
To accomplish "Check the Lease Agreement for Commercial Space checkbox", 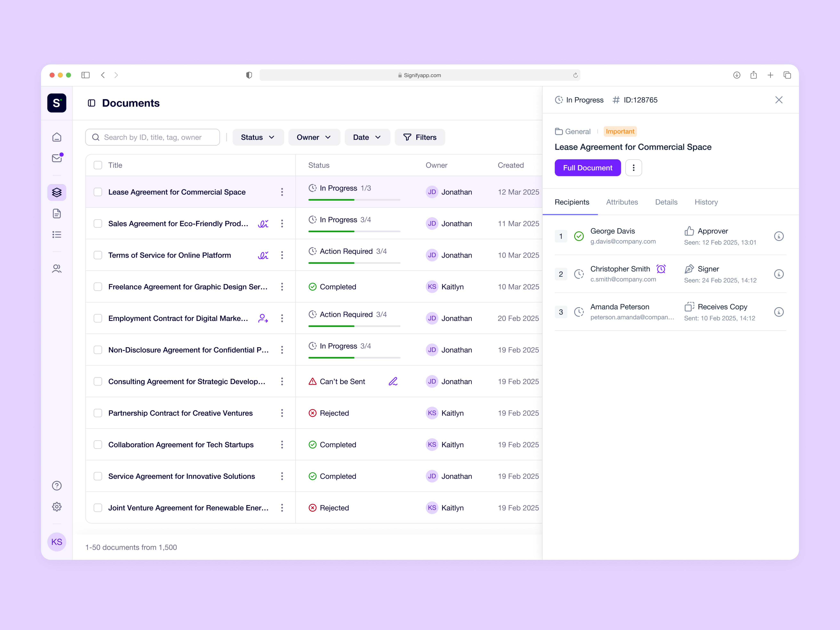I will click(x=98, y=192).
